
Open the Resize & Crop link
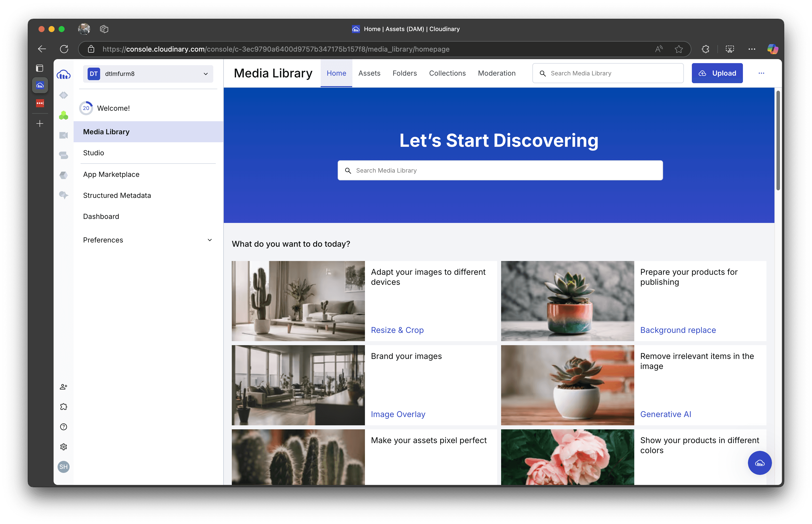click(x=397, y=330)
